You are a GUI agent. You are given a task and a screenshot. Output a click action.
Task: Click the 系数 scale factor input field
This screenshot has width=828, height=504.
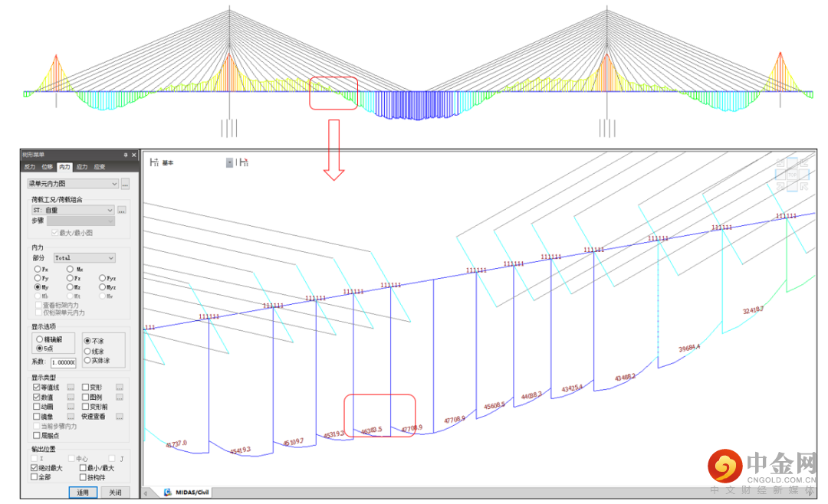(x=64, y=362)
